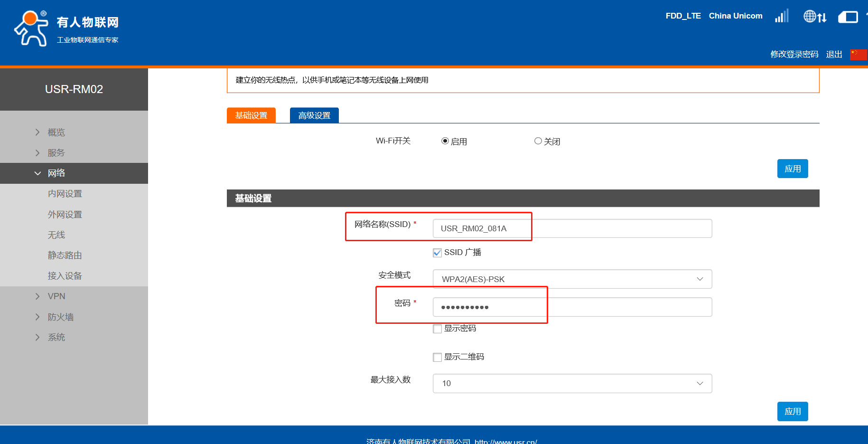
Task: Expand the VPN sidebar menu
Action: tap(56, 296)
